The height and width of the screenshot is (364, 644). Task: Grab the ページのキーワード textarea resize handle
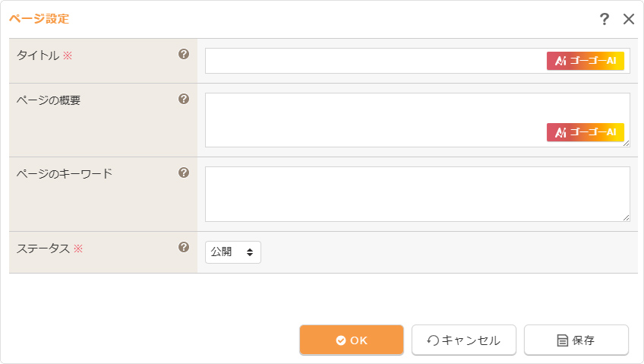(627, 218)
